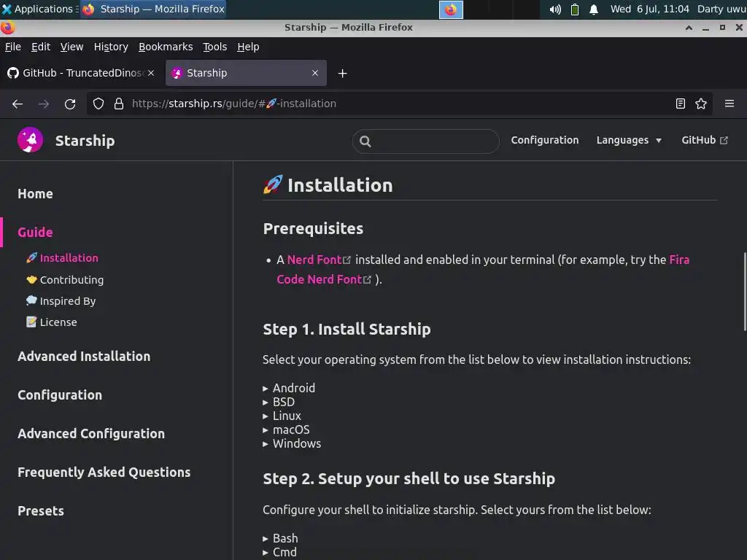
Task: Check the battery indicator in the panel
Action: point(575,9)
